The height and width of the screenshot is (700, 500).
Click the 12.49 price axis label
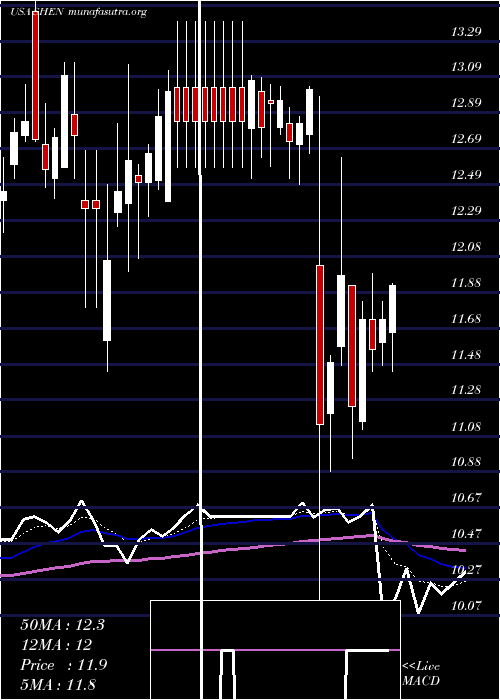[466, 175]
